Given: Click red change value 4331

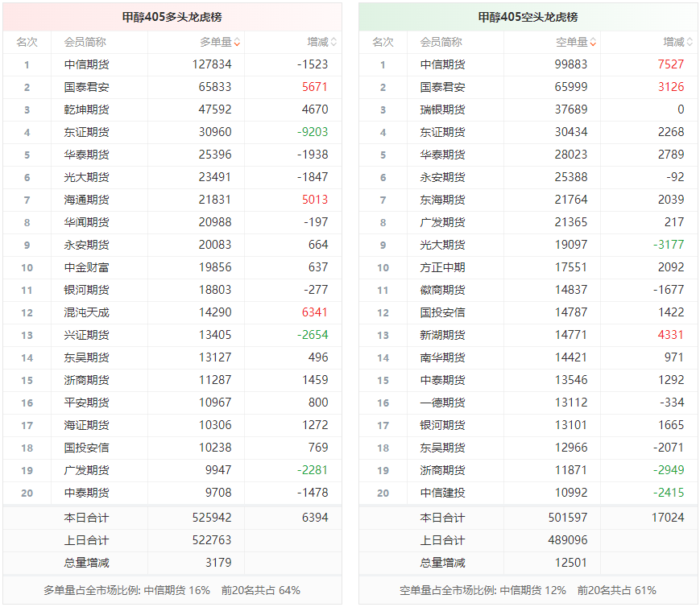Looking at the screenshot, I should point(670,335).
